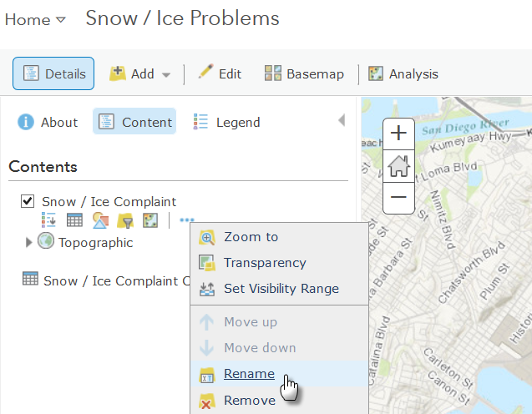Select Transparency from the layer menu

click(265, 263)
